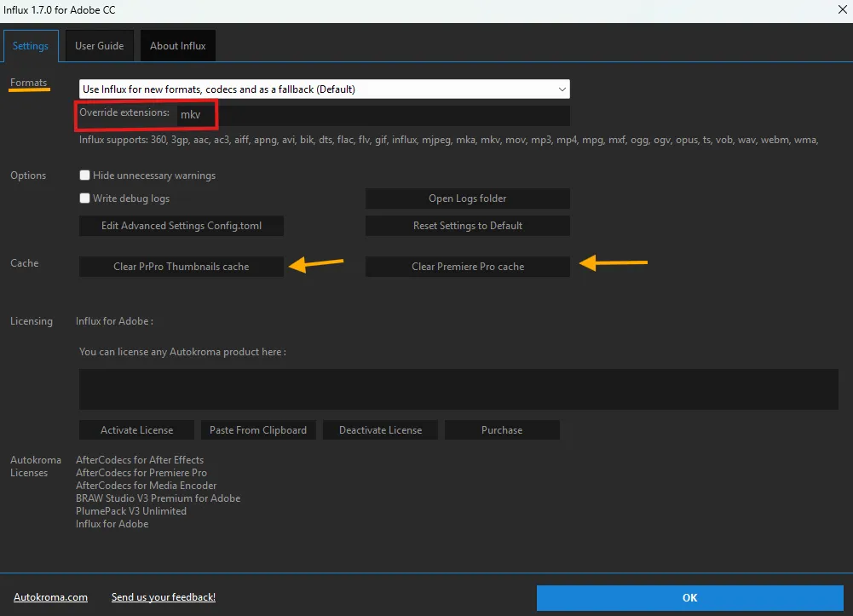Viewport: 853px width, 616px height.
Task: Visit the Autokroma.com link
Action: [x=50, y=597]
